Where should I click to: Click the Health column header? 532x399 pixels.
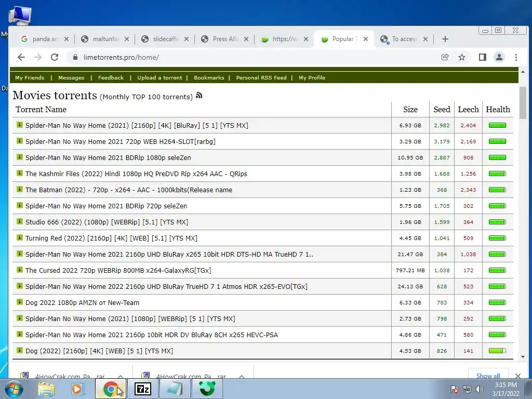point(498,110)
